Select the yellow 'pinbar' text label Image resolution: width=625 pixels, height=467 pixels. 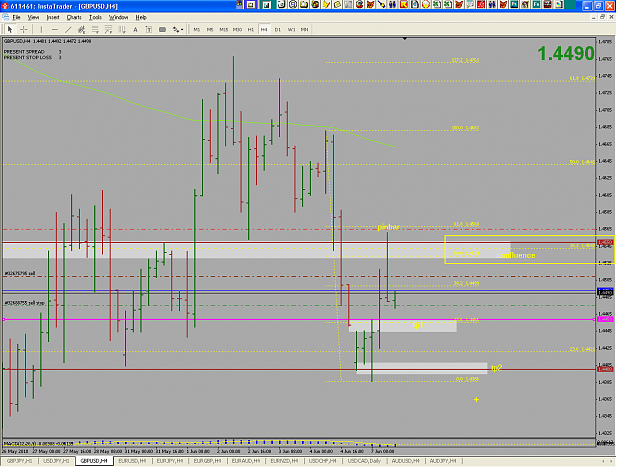tap(388, 227)
